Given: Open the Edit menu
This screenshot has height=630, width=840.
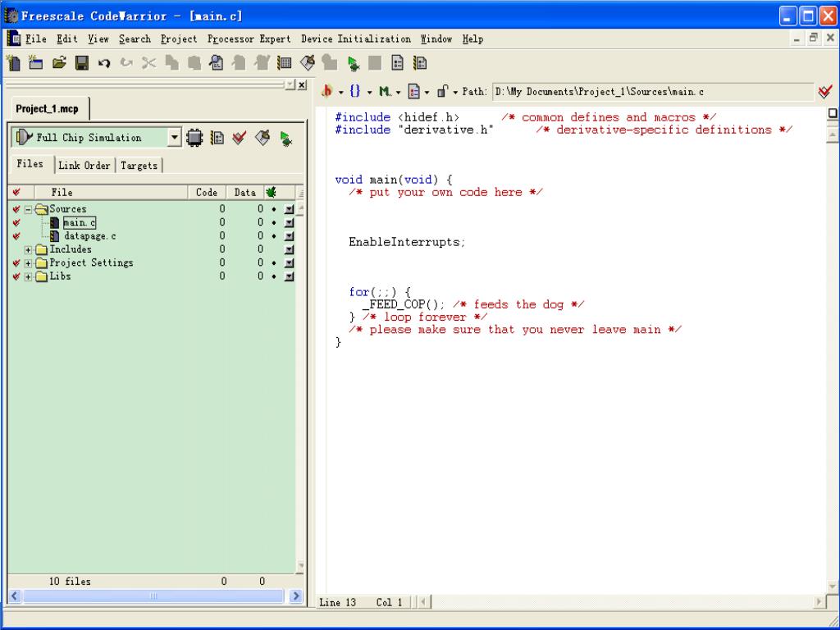Looking at the screenshot, I should tap(67, 39).
